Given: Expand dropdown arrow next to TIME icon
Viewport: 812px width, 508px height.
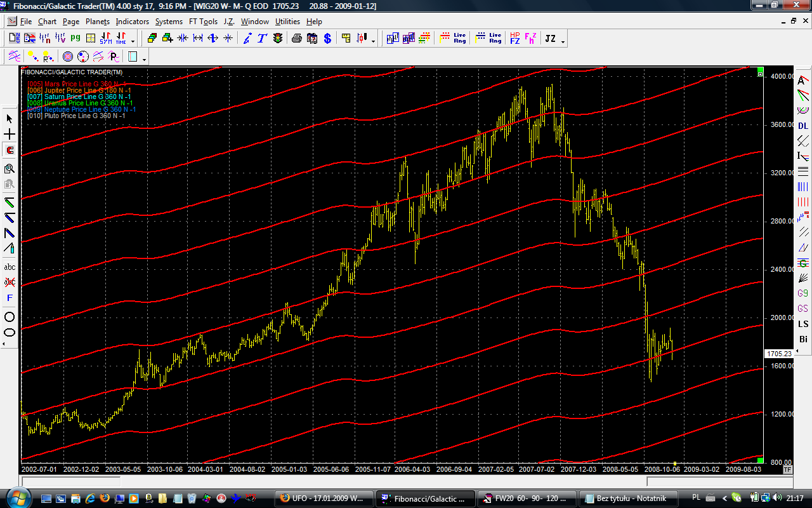Looking at the screenshot, I should [x=132, y=41].
